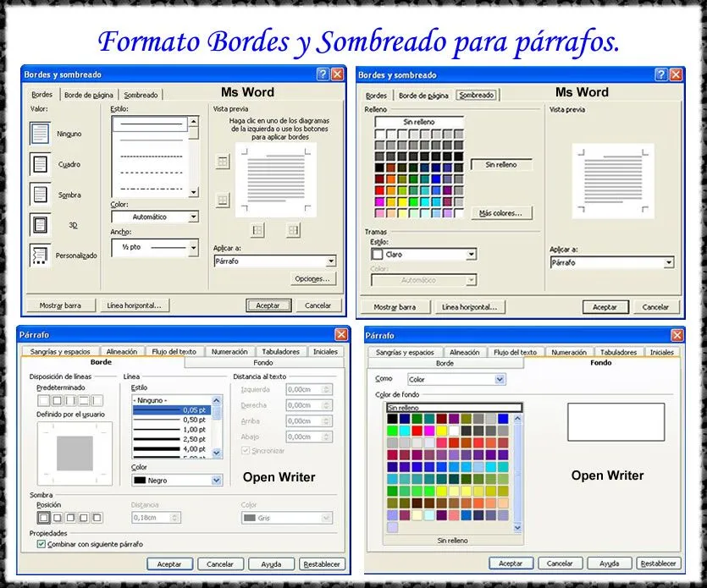Image resolution: width=707 pixels, height=588 pixels.
Task: Click down arrow of Word Estilo list scrollbar
Action: point(193,192)
